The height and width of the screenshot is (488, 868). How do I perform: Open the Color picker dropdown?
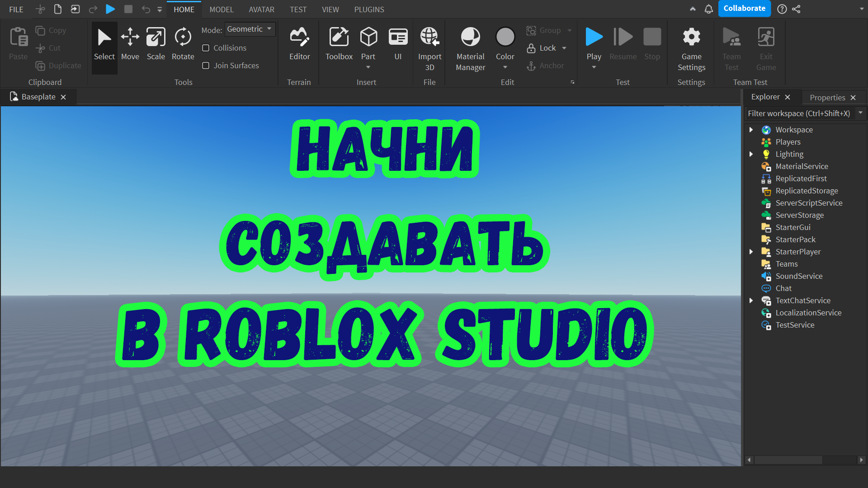coord(505,67)
